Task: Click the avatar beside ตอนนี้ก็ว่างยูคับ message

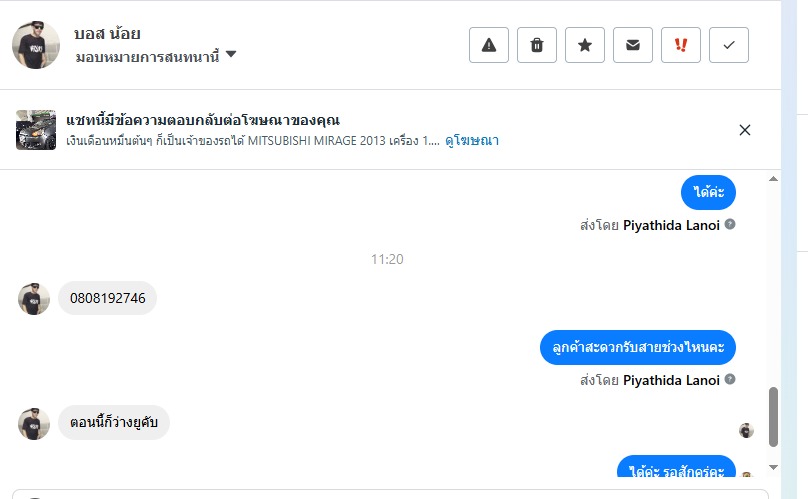Action: click(34, 423)
